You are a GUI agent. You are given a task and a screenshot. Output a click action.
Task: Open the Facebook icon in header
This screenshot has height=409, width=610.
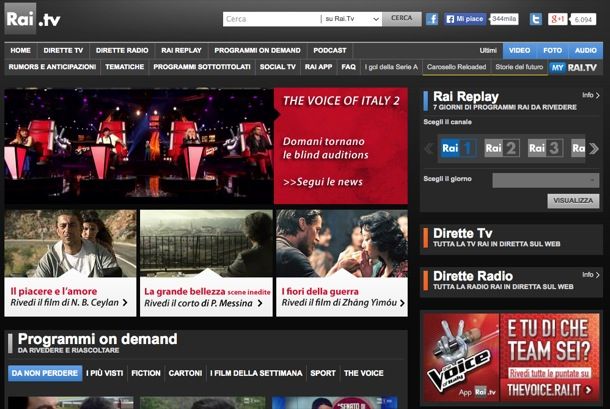pos(432,19)
